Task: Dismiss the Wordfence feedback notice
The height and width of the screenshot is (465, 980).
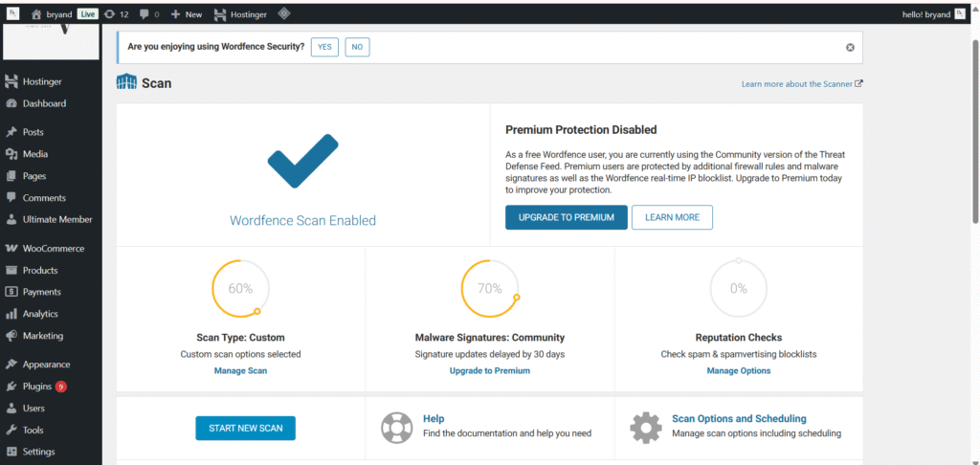Action: (850, 47)
